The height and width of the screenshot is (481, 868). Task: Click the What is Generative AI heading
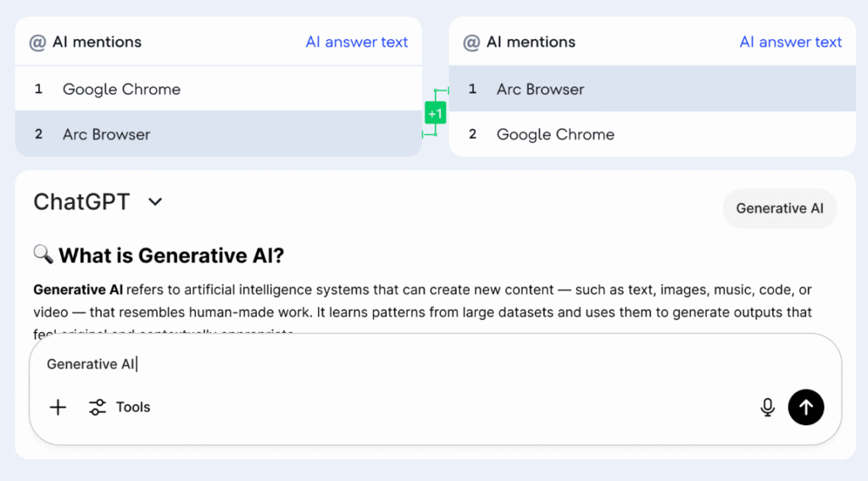(x=171, y=256)
